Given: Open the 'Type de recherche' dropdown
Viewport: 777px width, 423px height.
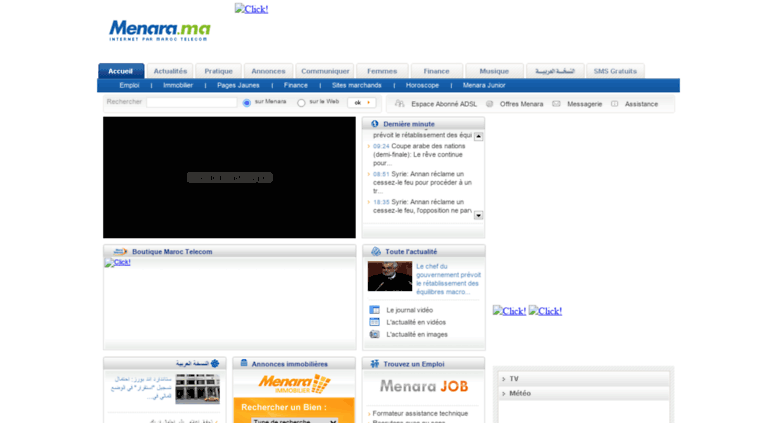Looking at the screenshot, I should pyautogui.click(x=294, y=421).
